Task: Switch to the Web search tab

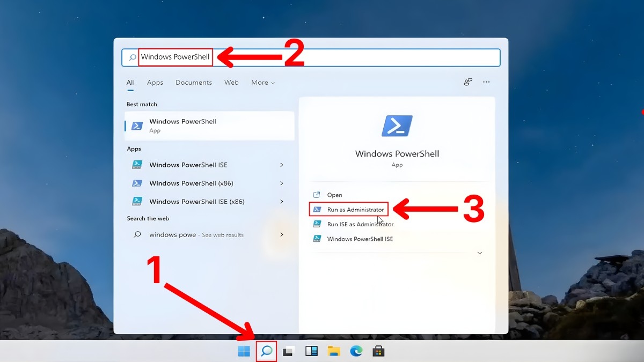Action: pyautogui.click(x=231, y=83)
